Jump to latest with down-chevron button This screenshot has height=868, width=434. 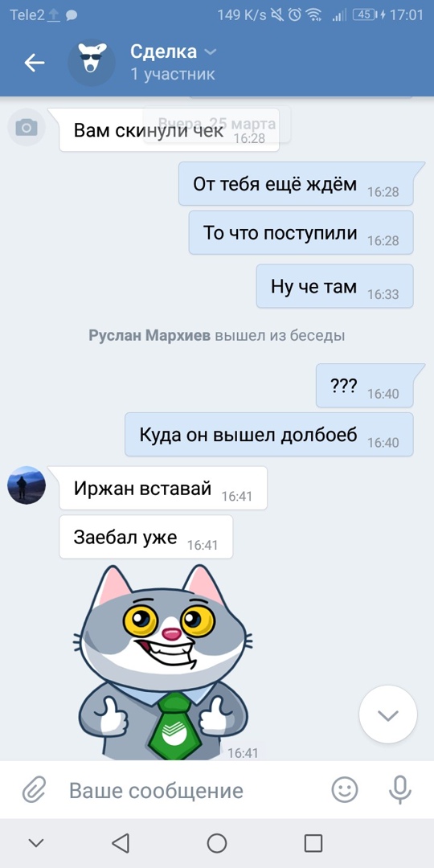click(x=387, y=714)
